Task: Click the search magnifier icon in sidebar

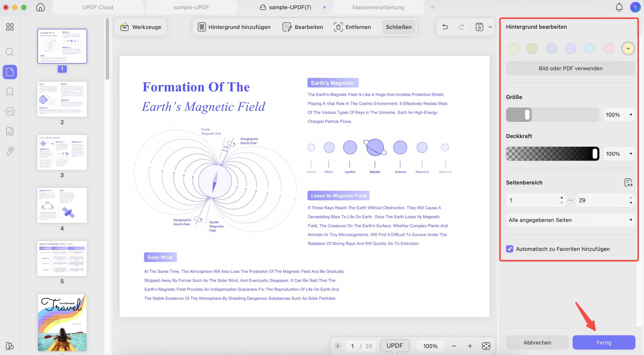Action: [10, 52]
